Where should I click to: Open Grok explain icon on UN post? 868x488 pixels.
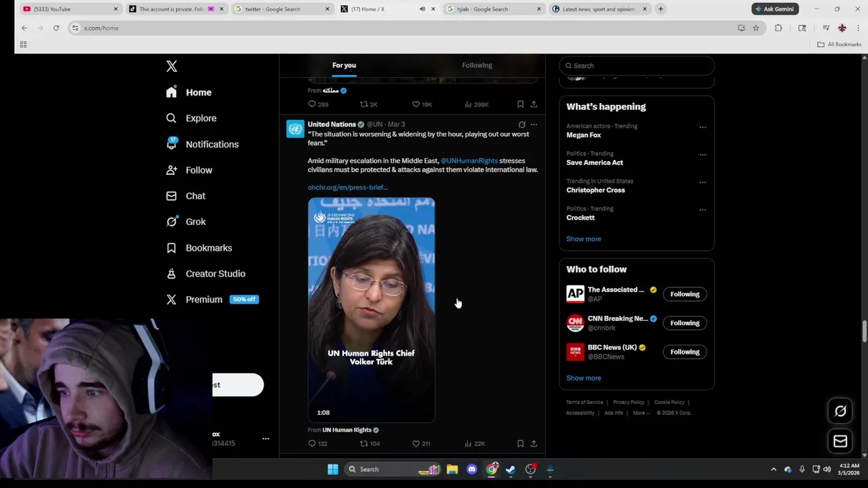pyautogui.click(x=521, y=125)
